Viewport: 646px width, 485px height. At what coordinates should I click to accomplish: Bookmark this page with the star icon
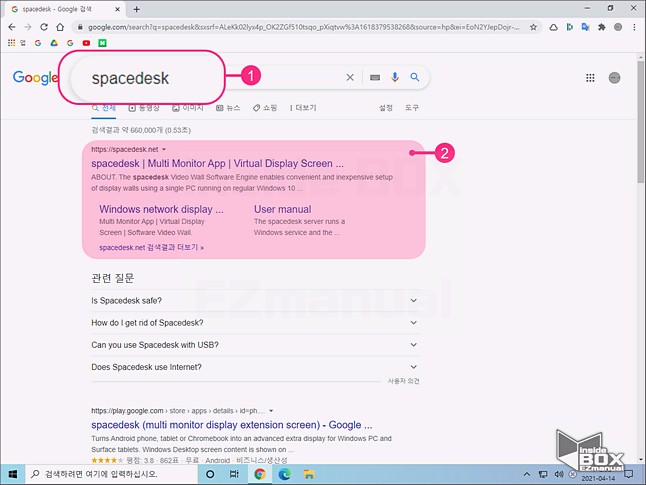(x=533, y=27)
